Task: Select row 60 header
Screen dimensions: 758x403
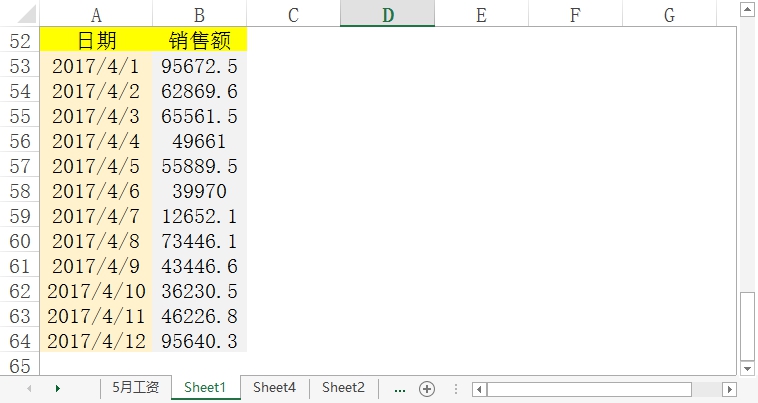Action: point(20,241)
